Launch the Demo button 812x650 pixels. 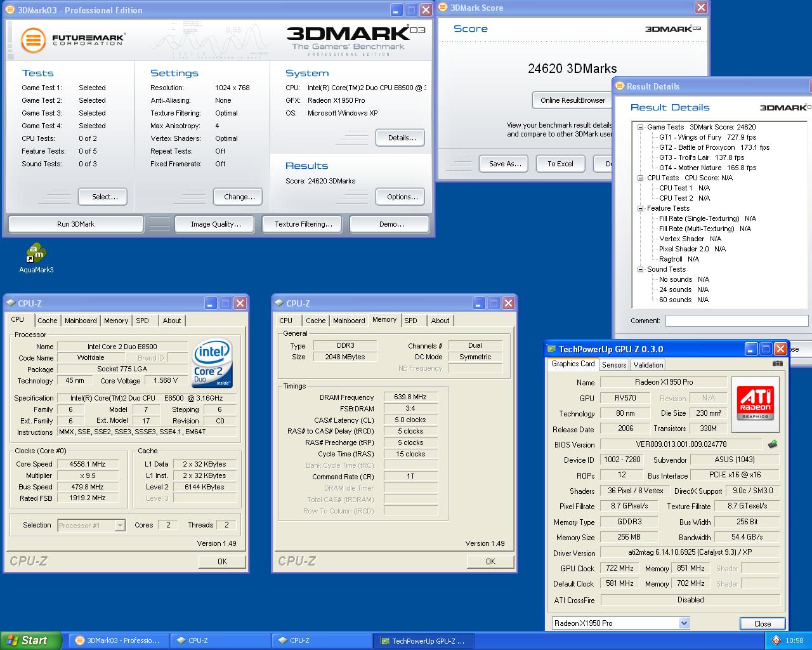coord(391,224)
